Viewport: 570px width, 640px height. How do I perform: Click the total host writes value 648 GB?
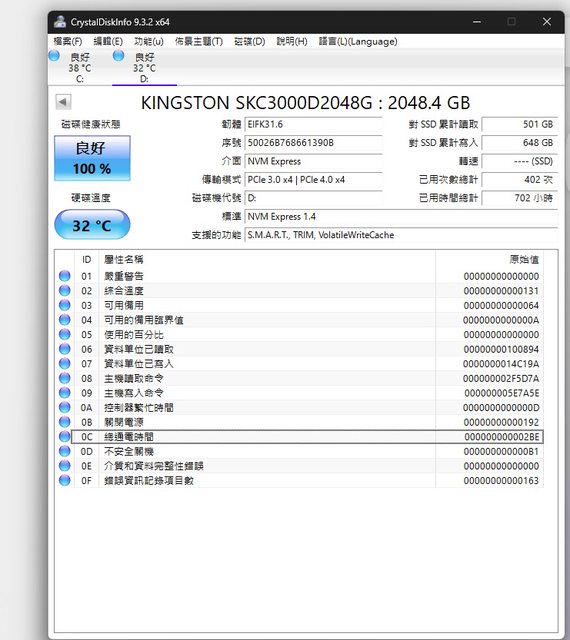coord(520,142)
